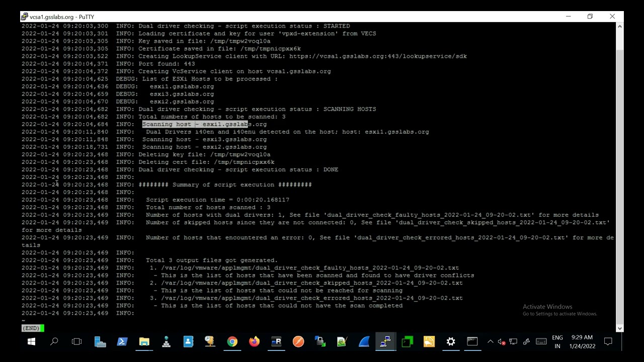
Task: Click 'Creating VcService client on host' line
Action: 234,71
